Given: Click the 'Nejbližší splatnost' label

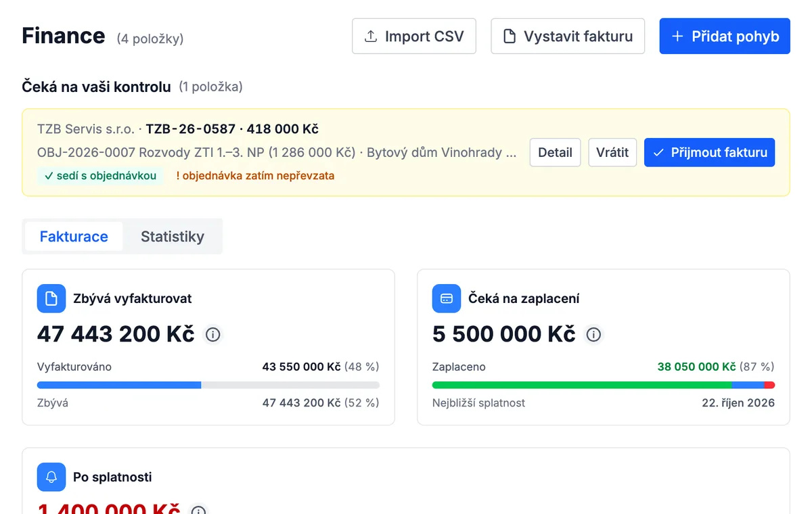Looking at the screenshot, I should click(478, 402).
